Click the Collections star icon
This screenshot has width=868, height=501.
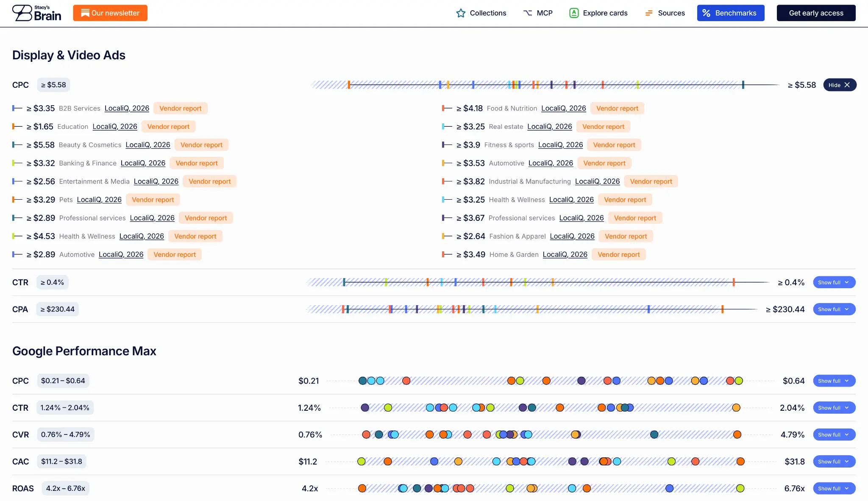click(x=461, y=13)
